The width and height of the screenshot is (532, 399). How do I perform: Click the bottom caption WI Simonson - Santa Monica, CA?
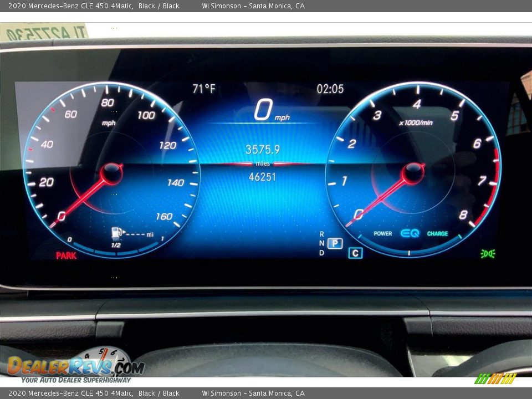253,393
